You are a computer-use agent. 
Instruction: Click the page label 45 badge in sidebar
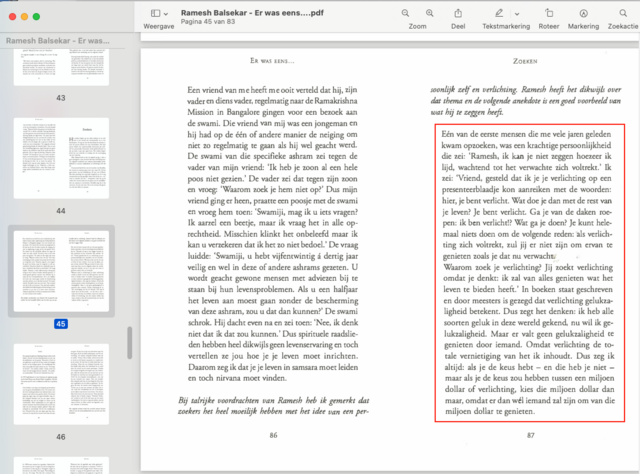pos(61,324)
